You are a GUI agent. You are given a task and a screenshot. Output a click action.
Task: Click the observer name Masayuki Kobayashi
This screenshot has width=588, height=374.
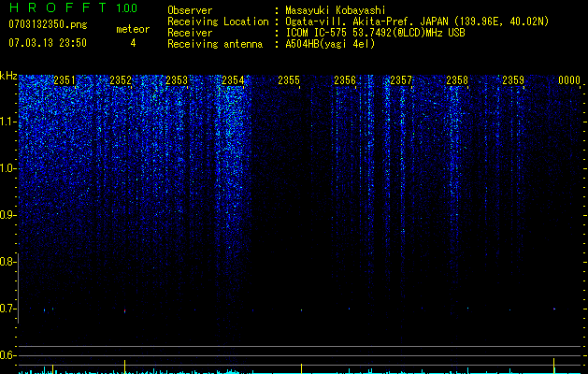click(336, 10)
